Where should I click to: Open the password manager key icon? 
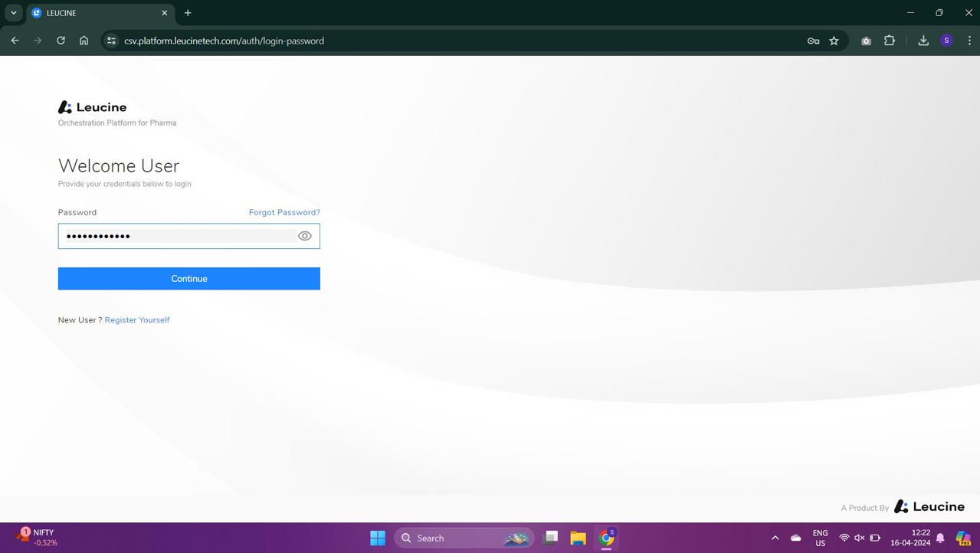coord(812,41)
